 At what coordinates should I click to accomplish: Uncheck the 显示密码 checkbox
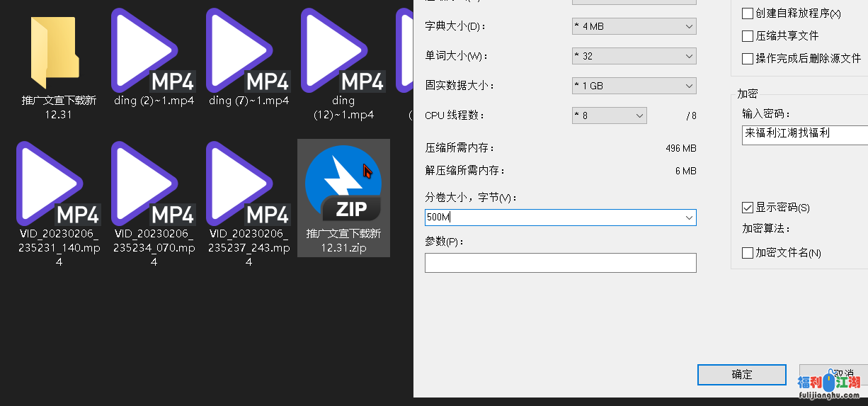click(747, 208)
